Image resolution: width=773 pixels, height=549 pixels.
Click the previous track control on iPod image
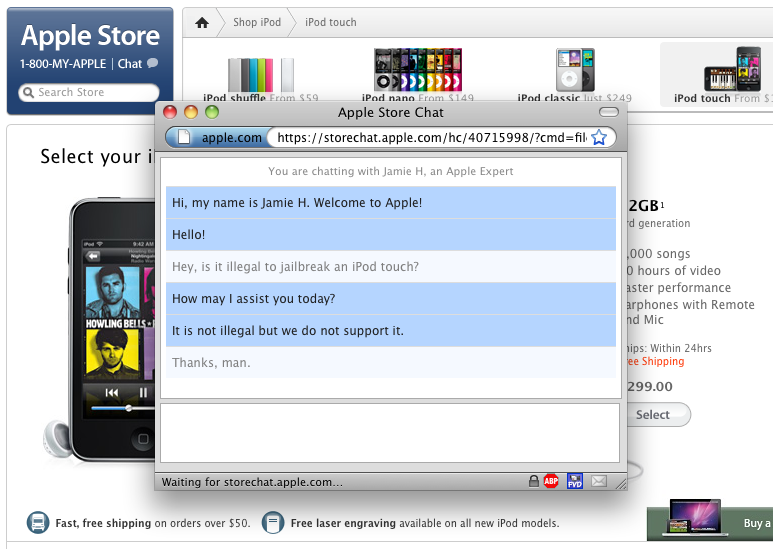[x=112, y=393]
